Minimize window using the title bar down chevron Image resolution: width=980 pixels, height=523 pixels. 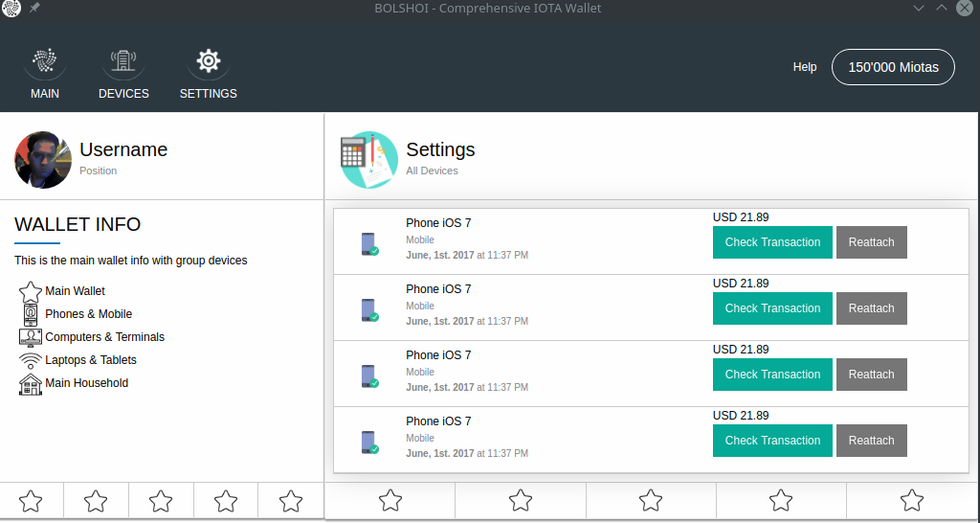919,8
